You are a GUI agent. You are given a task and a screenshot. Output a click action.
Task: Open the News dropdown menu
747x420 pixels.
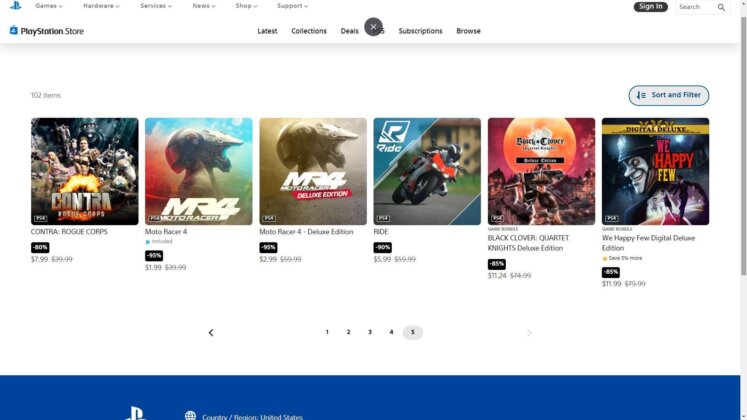point(204,6)
